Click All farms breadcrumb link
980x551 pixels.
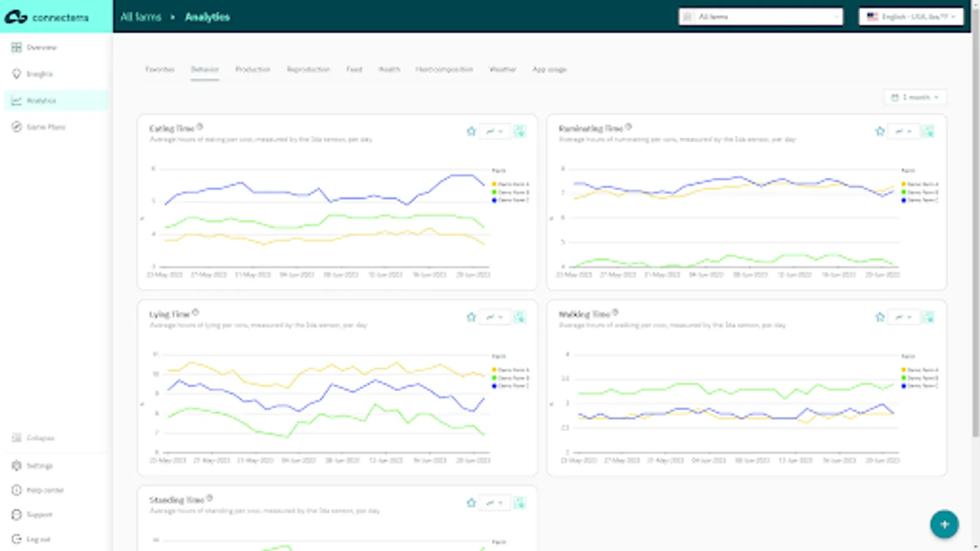[x=140, y=17]
